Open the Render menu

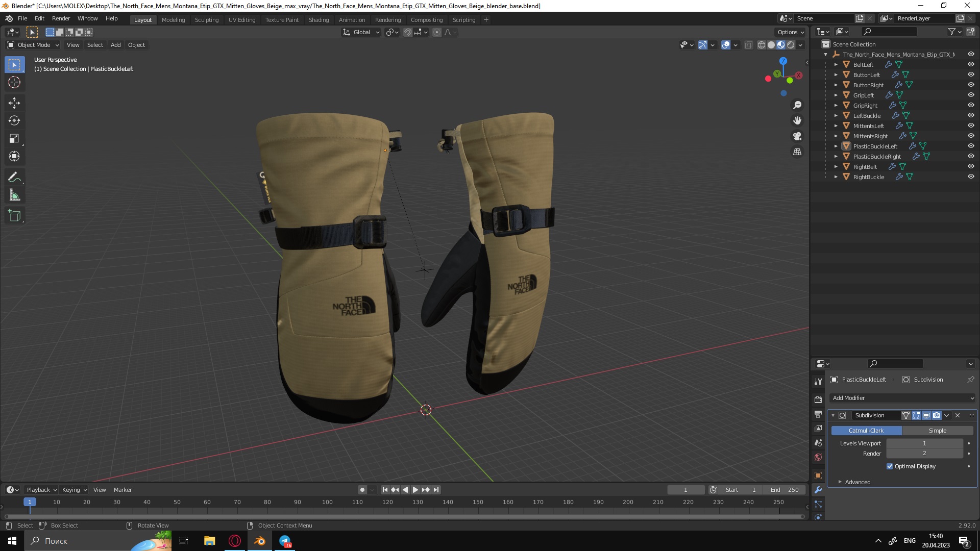[x=61, y=18]
